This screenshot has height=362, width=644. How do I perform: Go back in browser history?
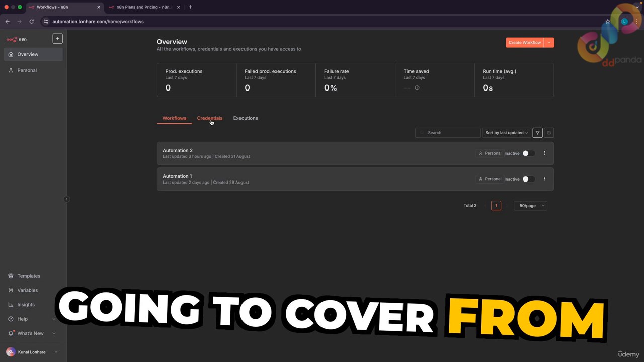(7, 22)
